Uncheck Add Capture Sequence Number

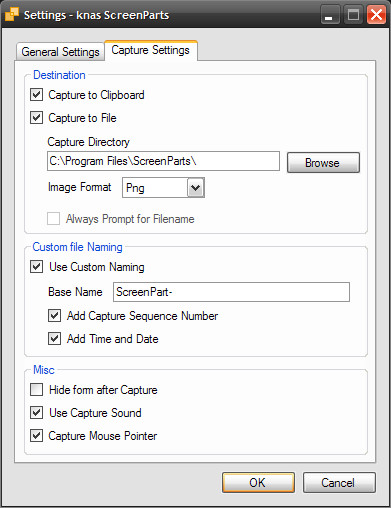click(x=54, y=315)
